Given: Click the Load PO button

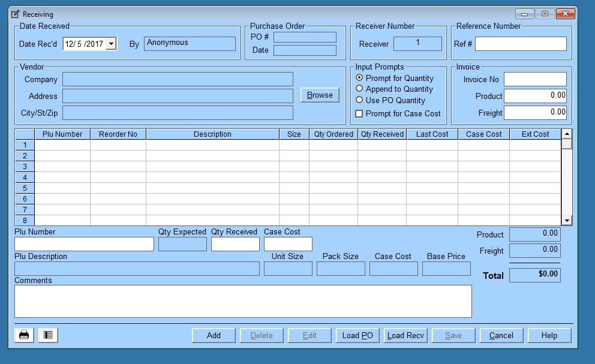Looking at the screenshot, I should click(x=357, y=336).
